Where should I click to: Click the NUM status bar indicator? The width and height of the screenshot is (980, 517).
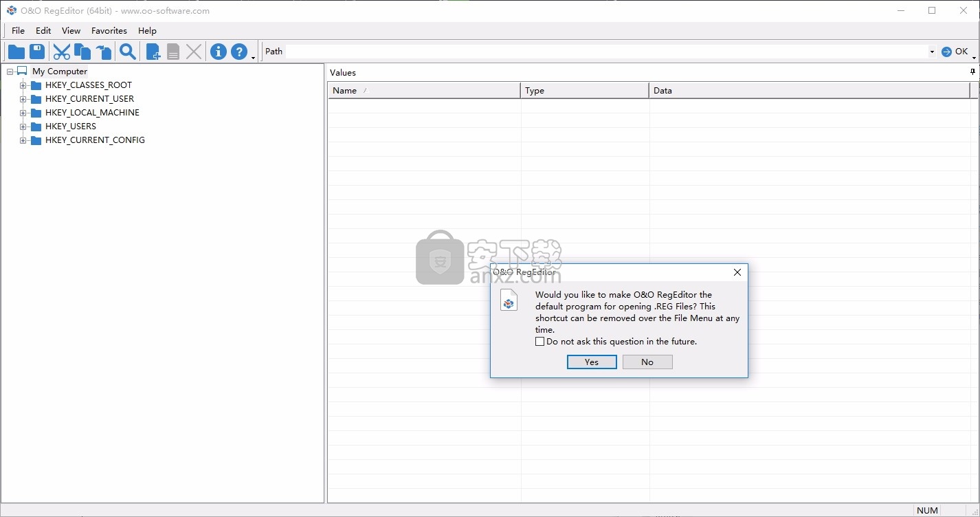pos(927,510)
